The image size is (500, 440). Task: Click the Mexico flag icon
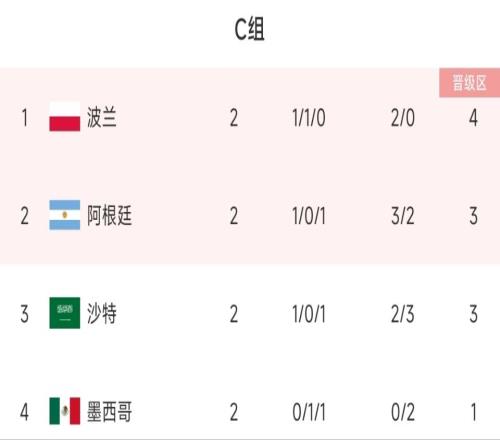point(65,411)
